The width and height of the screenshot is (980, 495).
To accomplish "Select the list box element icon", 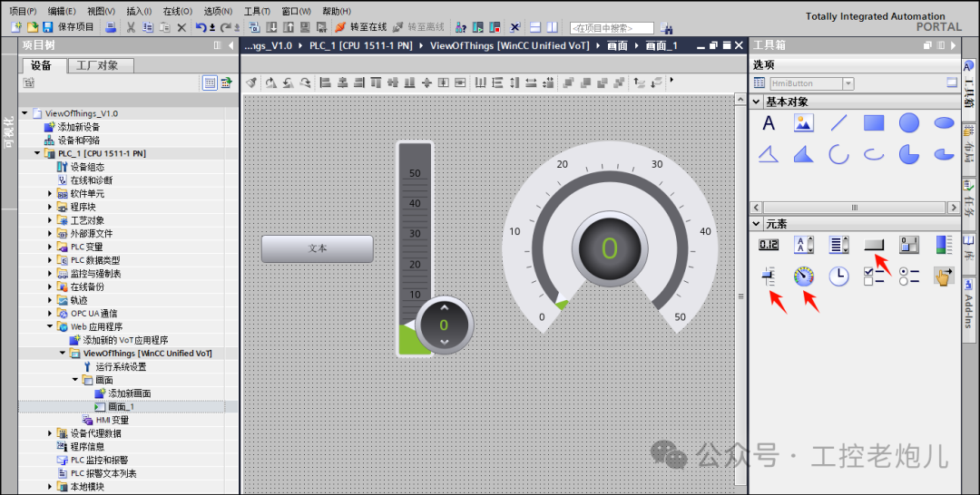I will [x=838, y=245].
